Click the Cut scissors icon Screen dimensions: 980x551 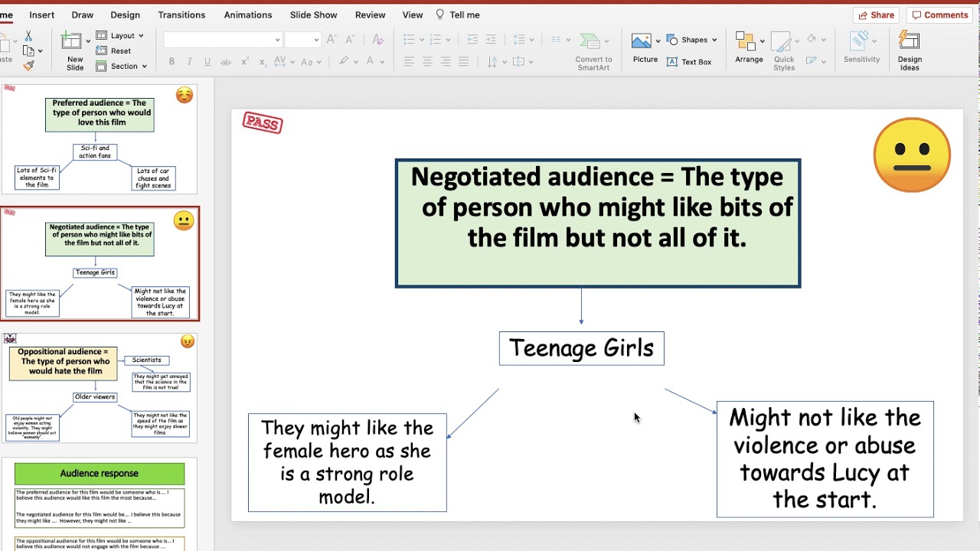(28, 36)
